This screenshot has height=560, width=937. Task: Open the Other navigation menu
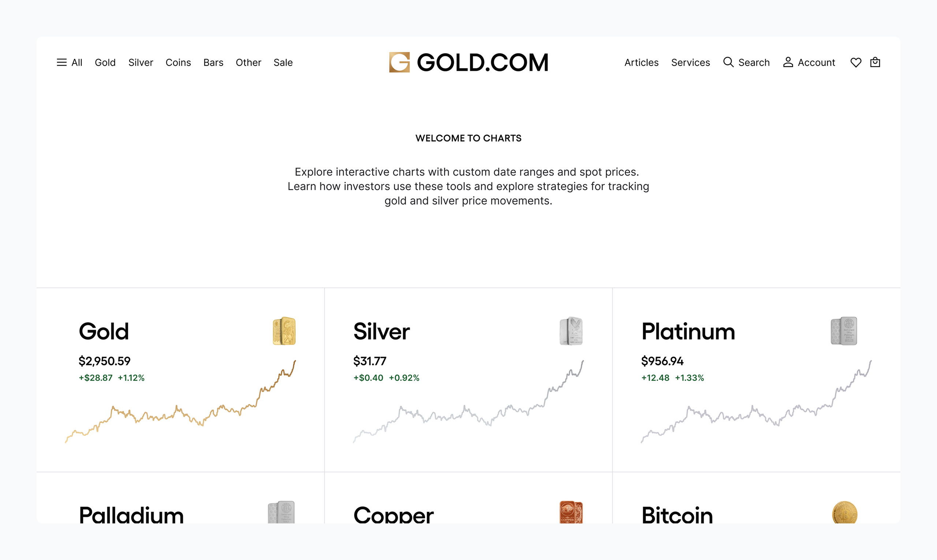(x=248, y=62)
